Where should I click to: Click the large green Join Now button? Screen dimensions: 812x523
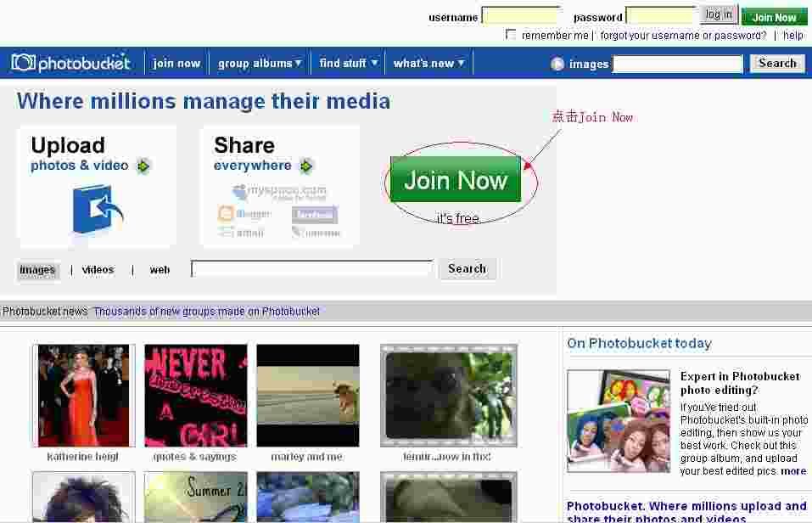[456, 179]
